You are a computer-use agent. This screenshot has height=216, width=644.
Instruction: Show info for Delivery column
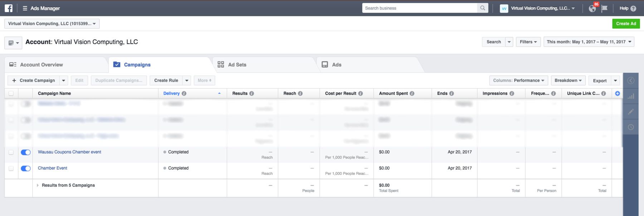click(184, 93)
